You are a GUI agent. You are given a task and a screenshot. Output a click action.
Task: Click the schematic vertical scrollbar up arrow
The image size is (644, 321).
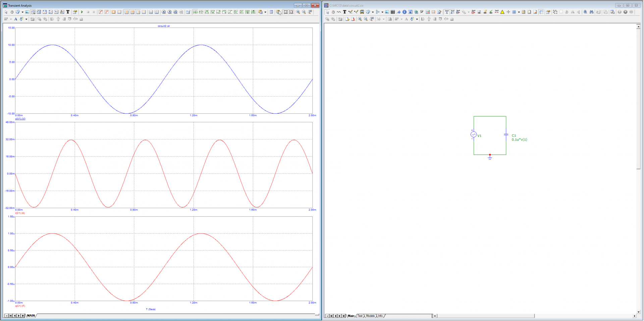[x=638, y=26]
